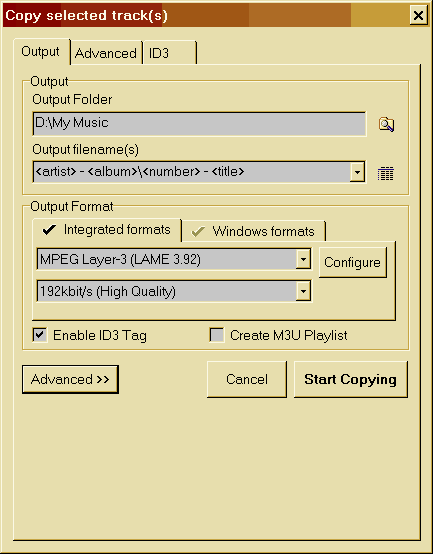Expand the 192kbit/s quality dropdown
Image resolution: width=433 pixels, height=554 pixels.
pyautogui.click(x=303, y=291)
